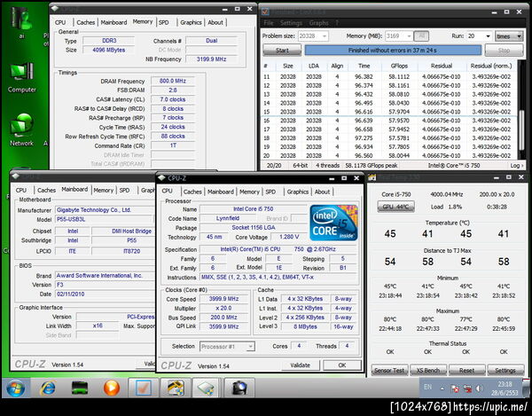Open Real Temp Settings button
Viewport: 532px width, 416px height.
pyautogui.click(x=505, y=370)
